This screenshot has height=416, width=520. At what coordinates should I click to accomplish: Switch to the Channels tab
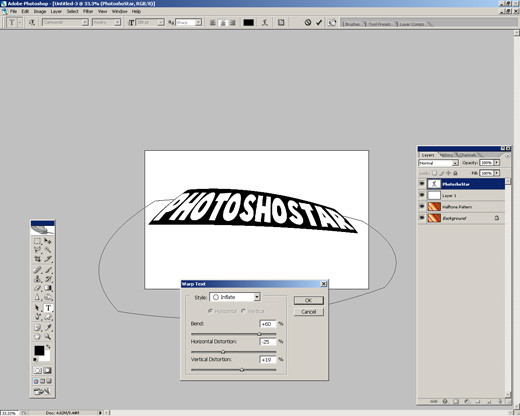[x=467, y=155]
